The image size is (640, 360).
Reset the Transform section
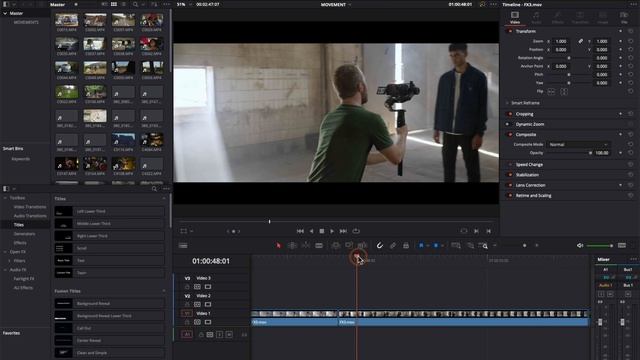click(631, 31)
